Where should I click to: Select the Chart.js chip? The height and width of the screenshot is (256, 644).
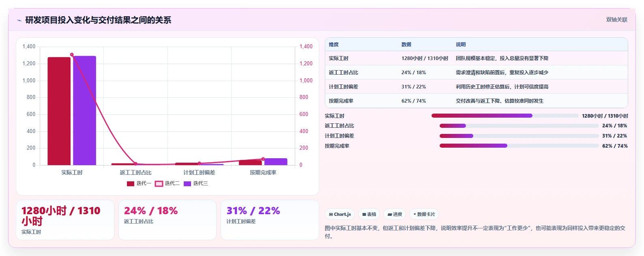coord(340,214)
